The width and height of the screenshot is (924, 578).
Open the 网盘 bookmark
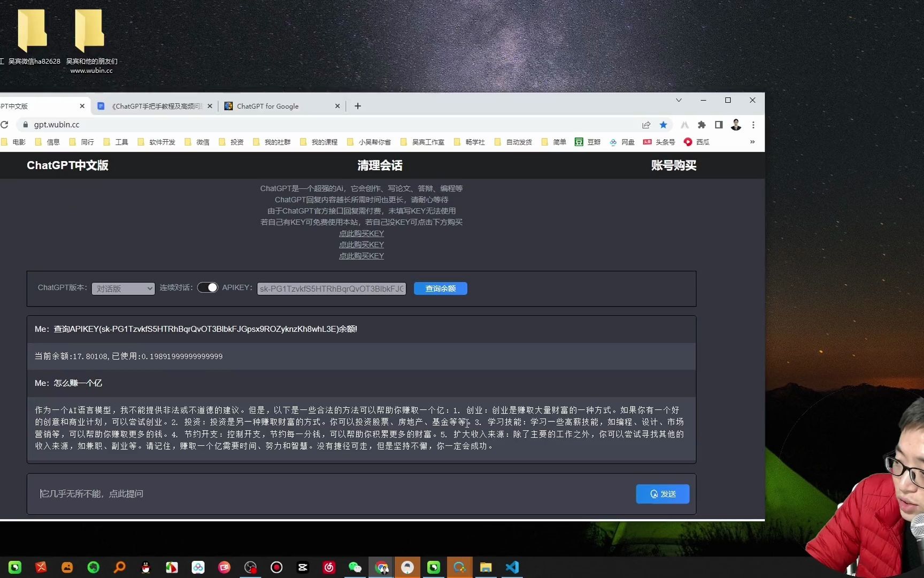point(622,142)
